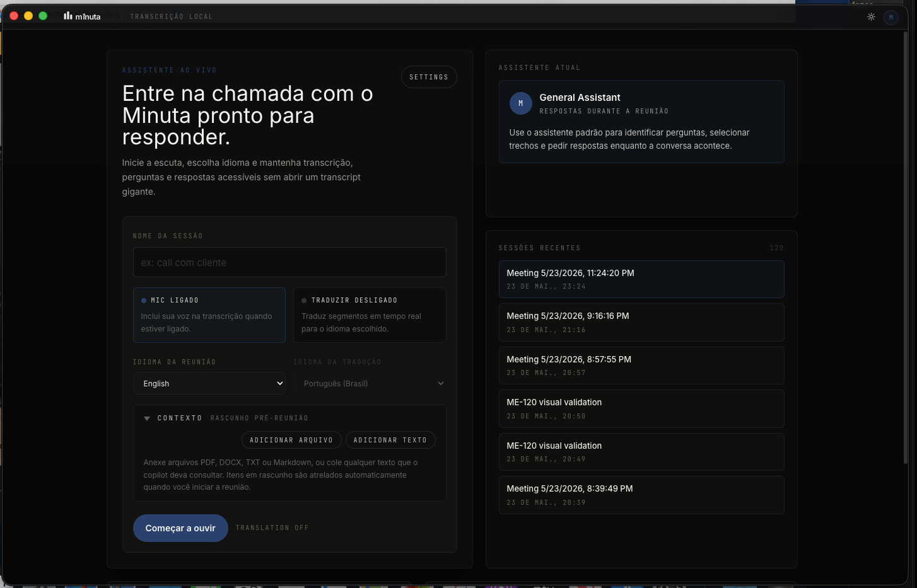The image size is (917, 588).
Task: Click Adicionar Arquivo button
Action: click(x=291, y=440)
